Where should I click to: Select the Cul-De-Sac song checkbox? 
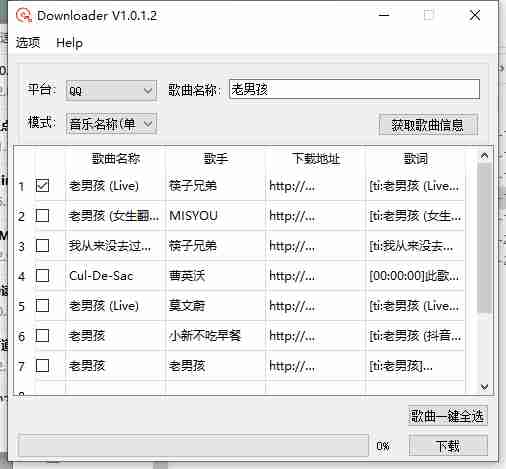coord(42,276)
